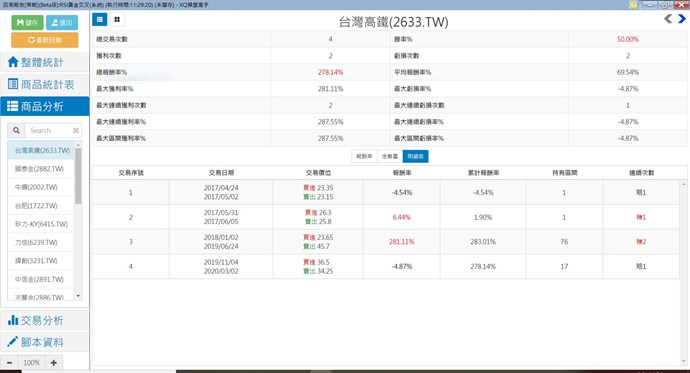The image size is (690, 373).
Task: Go to previous stock with left chevron
Action: point(668,18)
